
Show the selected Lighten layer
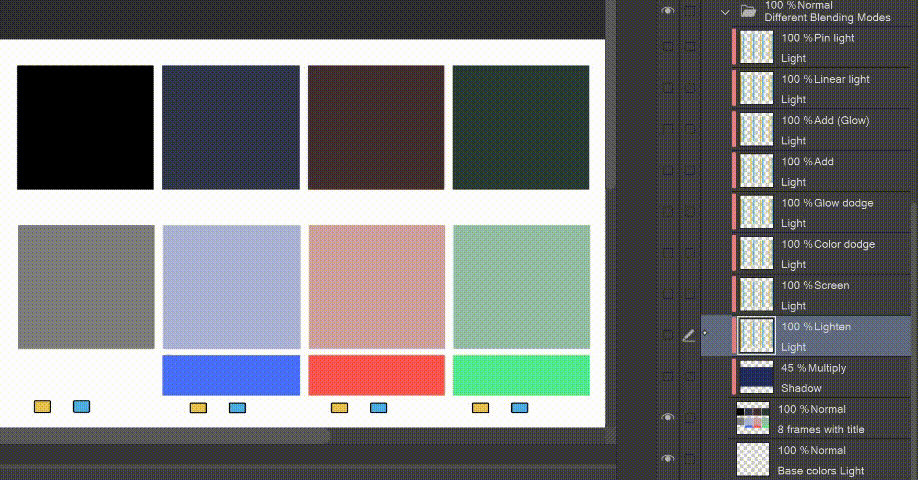coord(668,335)
